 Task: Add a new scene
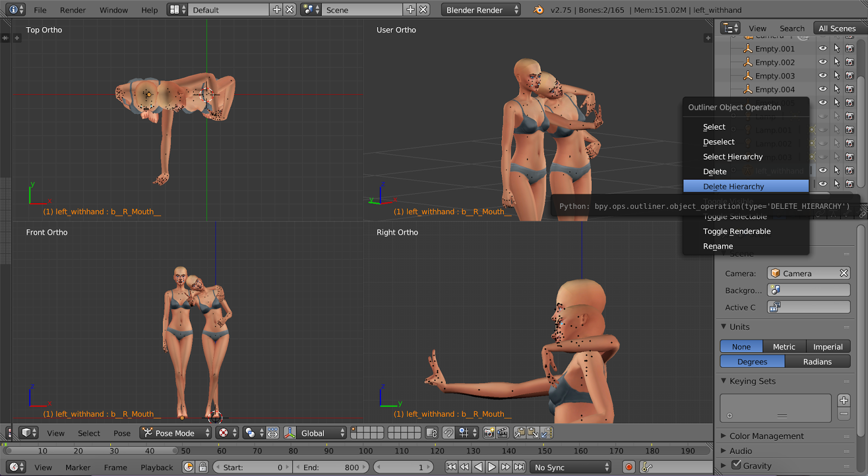[410, 10]
